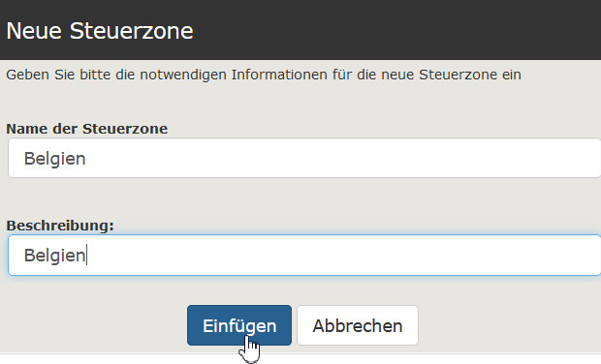The image size is (601, 364).
Task: Cancel the new tax zone dialog with Abbrechen
Action: 358,325
